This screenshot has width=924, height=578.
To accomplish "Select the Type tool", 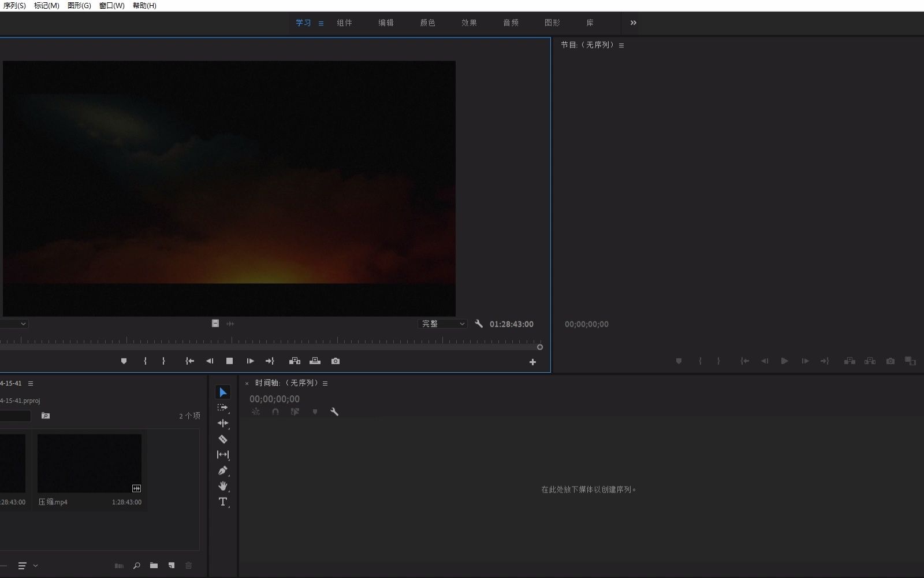I will [223, 502].
